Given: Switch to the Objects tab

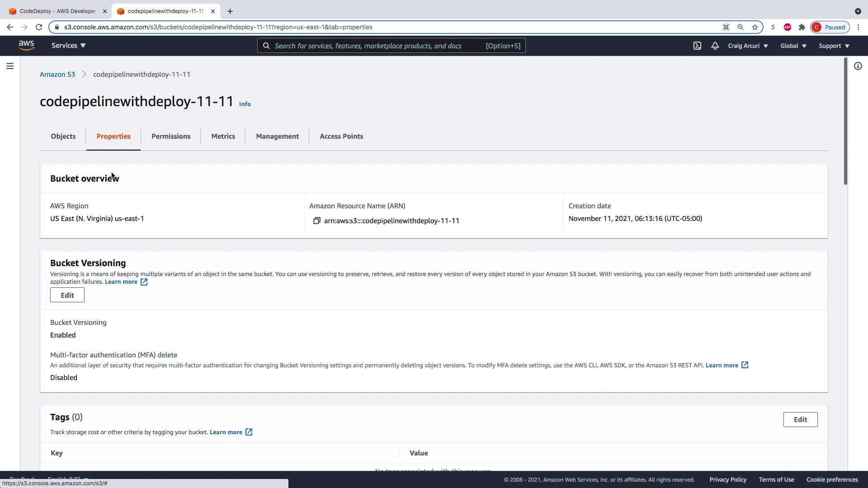Looking at the screenshot, I should click(63, 136).
